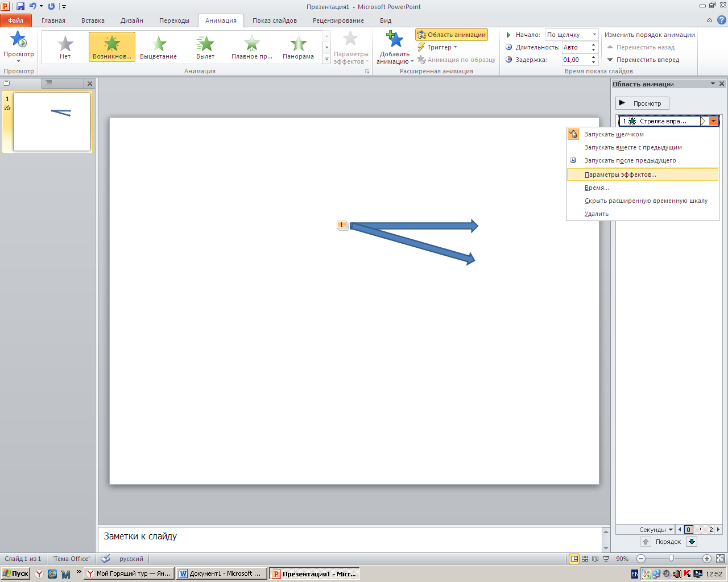Image resolution: width=728 pixels, height=582 pixels.
Task: Apply the Вылет animation effect
Action: (205, 46)
